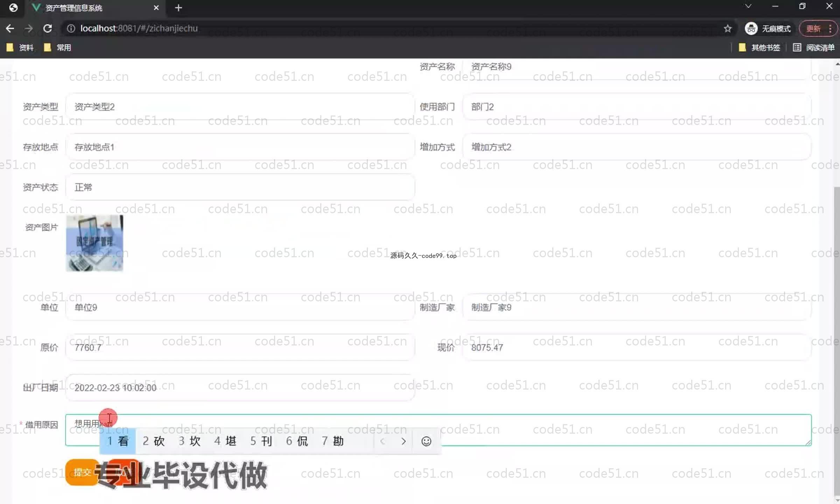840x504 pixels.
Task: Click the 制造厂家 input field
Action: [x=637, y=307]
